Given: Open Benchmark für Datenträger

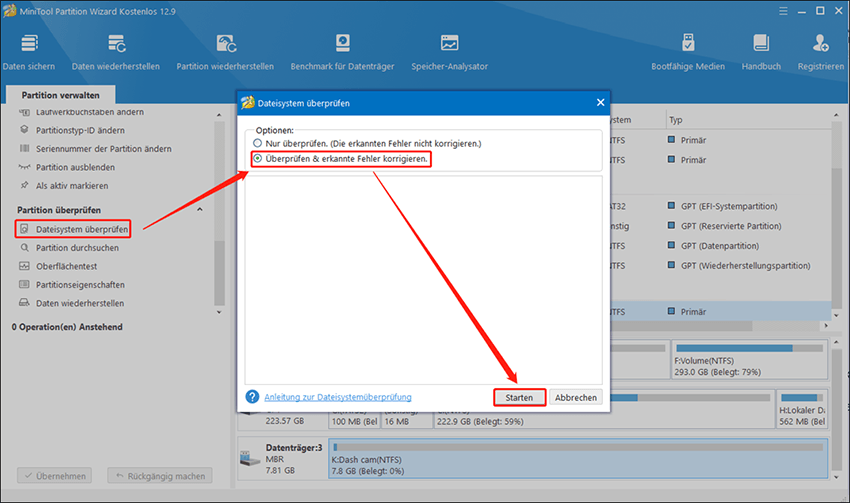Looking at the screenshot, I should [342, 53].
